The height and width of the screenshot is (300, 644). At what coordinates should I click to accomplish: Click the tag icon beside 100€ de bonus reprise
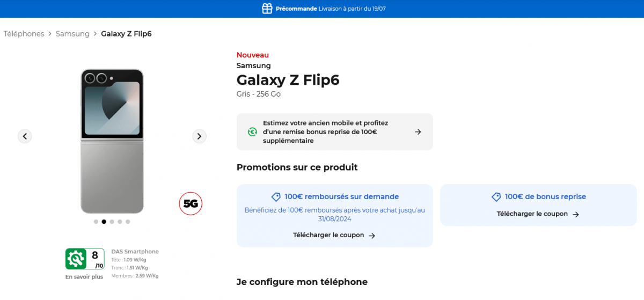[496, 197]
